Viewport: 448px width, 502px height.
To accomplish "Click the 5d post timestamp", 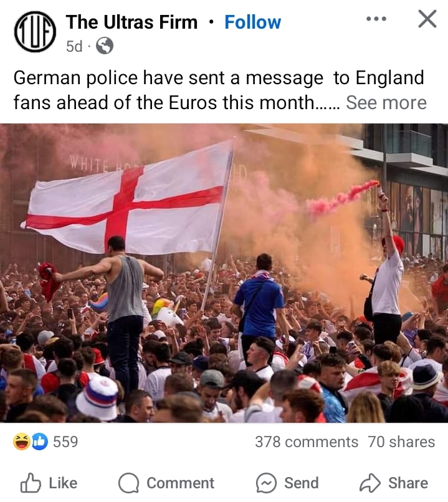I will click(x=74, y=46).
